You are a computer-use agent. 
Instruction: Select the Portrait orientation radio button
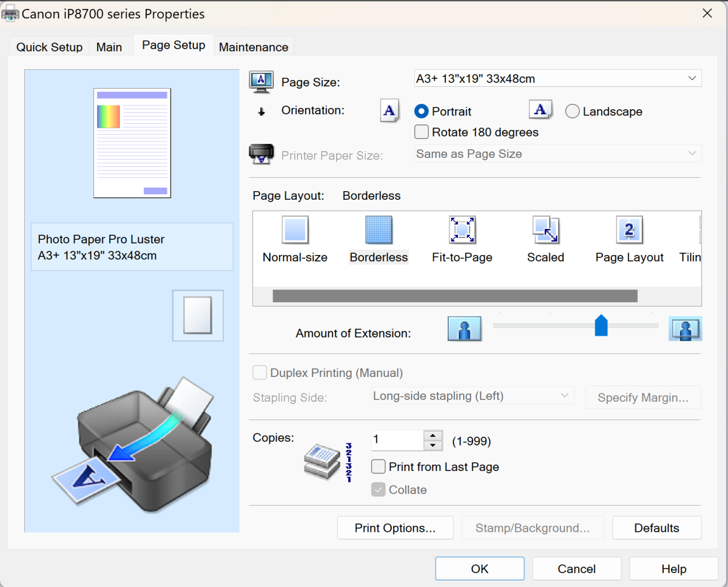coord(422,112)
